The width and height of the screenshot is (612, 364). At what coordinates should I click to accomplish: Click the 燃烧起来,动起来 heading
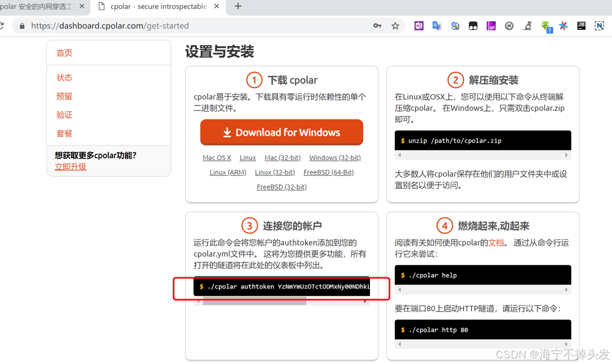coord(494,226)
